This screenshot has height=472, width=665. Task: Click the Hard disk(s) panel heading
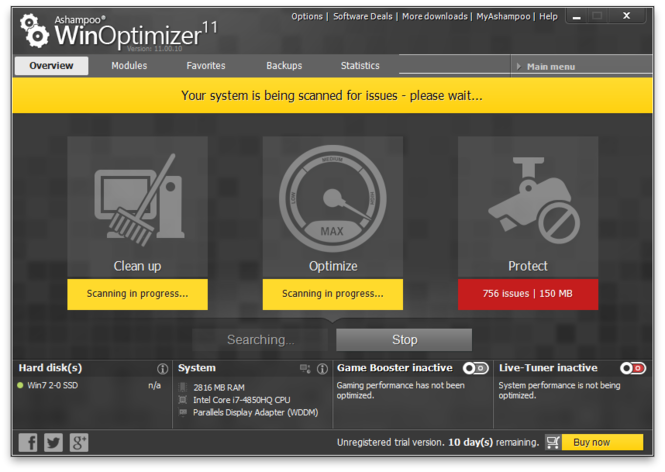(50, 368)
